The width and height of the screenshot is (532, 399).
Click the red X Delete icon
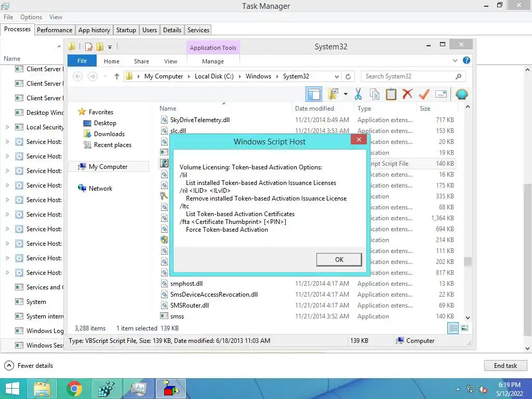pos(407,94)
